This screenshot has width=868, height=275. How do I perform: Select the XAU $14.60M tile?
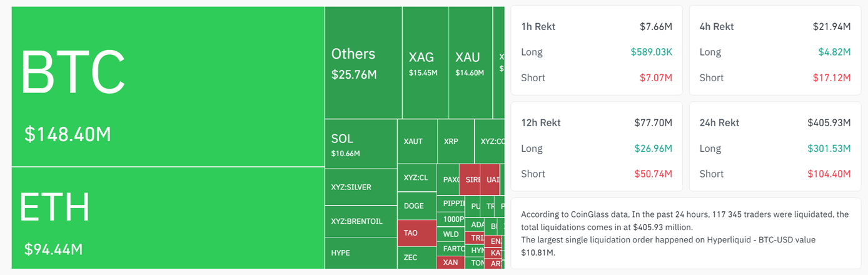point(468,62)
